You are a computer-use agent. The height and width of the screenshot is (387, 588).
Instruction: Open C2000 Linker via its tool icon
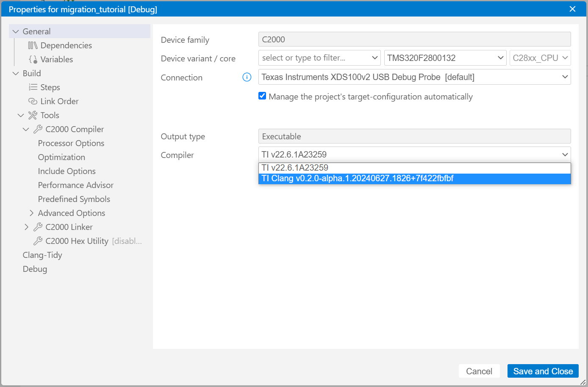tap(39, 227)
